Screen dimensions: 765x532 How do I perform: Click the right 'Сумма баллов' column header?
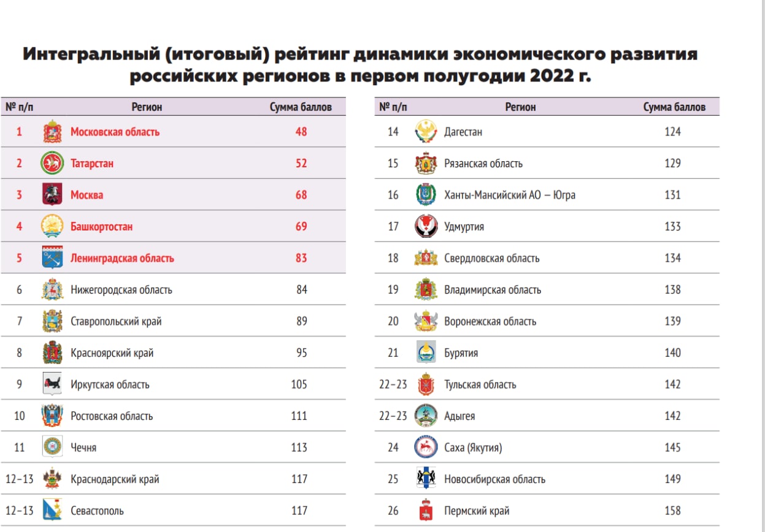[674, 107]
